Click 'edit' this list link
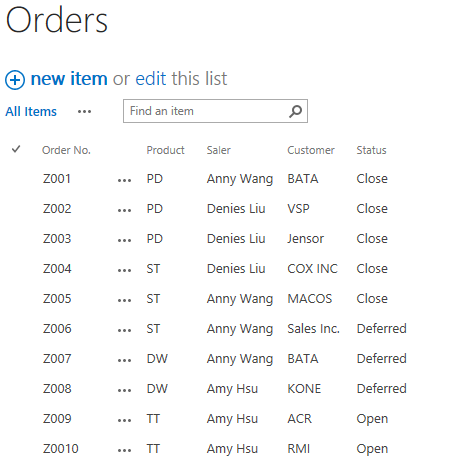Viewport: 460px width, 463px height. [x=151, y=79]
